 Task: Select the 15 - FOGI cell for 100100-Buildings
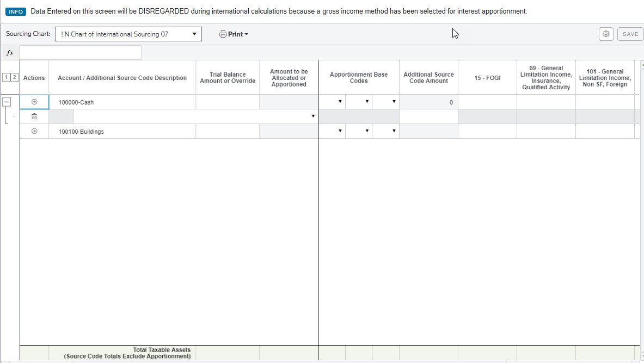pyautogui.click(x=487, y=131)
